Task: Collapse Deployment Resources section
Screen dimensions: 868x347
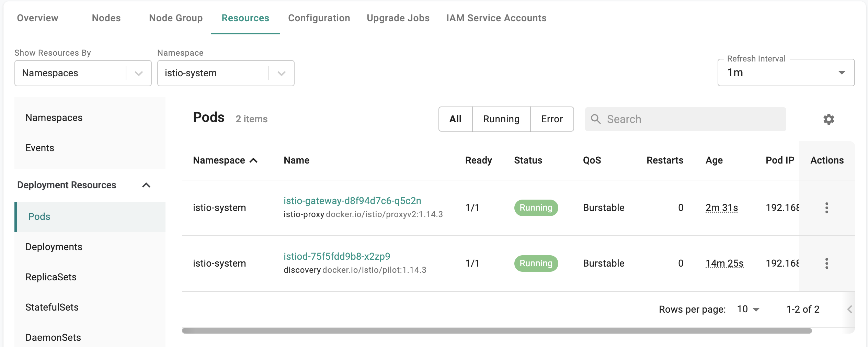Action: coord(146,185)
